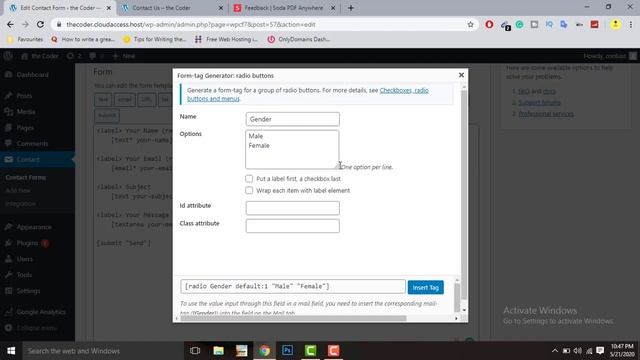Open Plugins in WordPress sidebar
The image size is (640, 360).
coord(27,243)
